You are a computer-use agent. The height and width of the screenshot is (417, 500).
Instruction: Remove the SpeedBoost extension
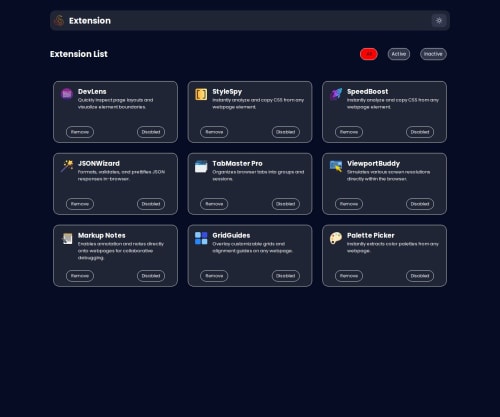click(x=349, y=132)
